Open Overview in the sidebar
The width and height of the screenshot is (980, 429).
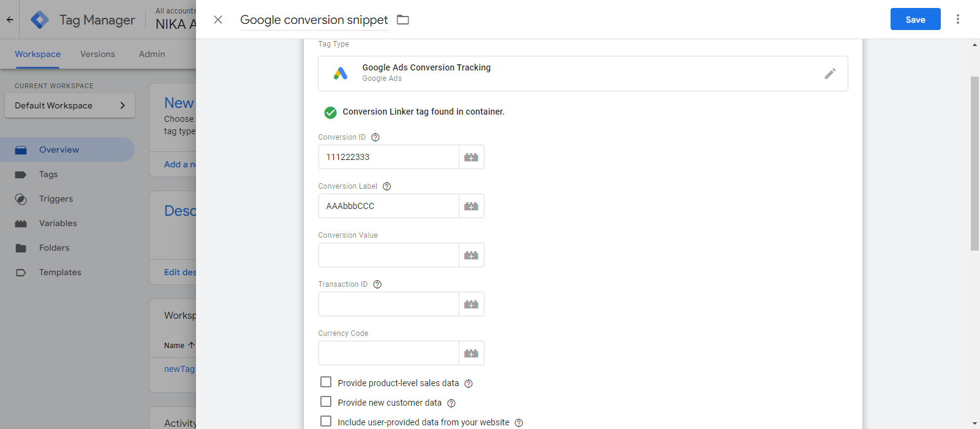pos(67,150)
